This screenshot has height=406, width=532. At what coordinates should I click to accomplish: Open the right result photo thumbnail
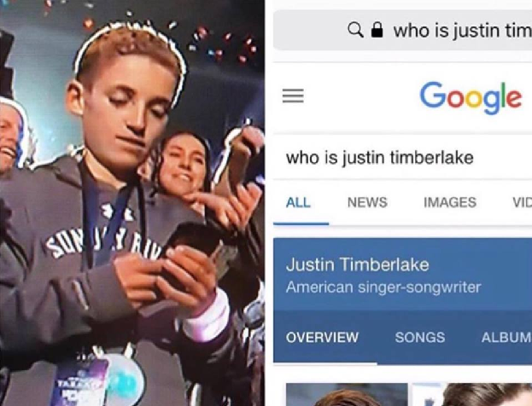coord(472,394)
